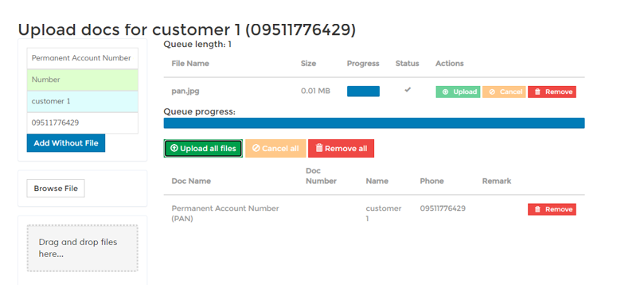
Task: Click the Queue progress bar
Action: pos(374,123)
